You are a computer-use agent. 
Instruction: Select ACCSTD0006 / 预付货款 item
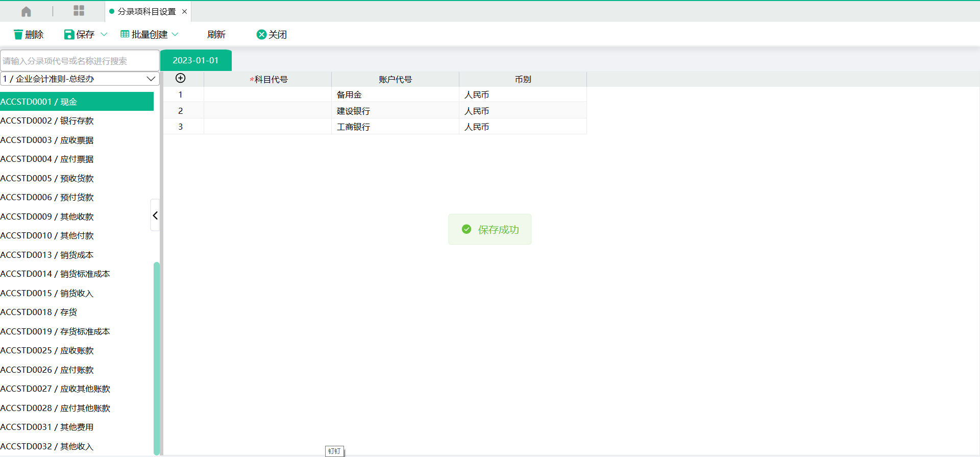click(77, 197)
